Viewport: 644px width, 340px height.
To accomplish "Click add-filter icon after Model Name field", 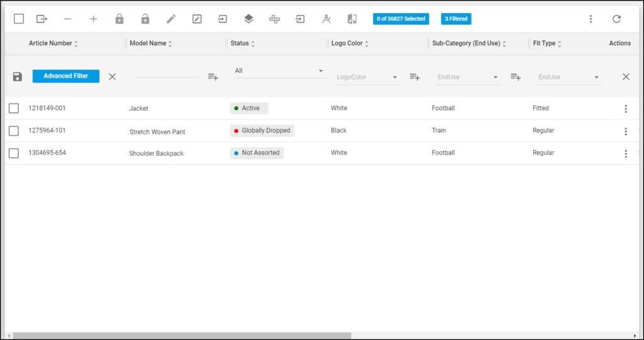I will click(x=213, y=76).
